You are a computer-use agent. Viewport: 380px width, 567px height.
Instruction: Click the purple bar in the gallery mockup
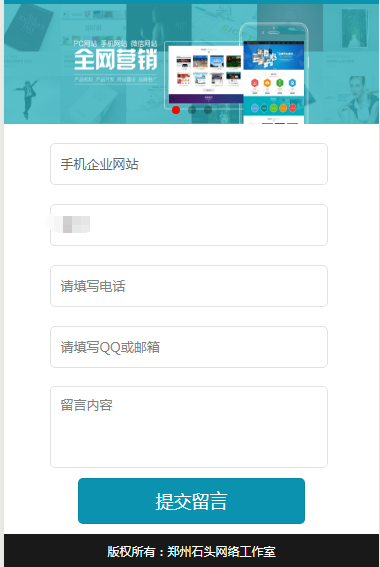[206, 99]
